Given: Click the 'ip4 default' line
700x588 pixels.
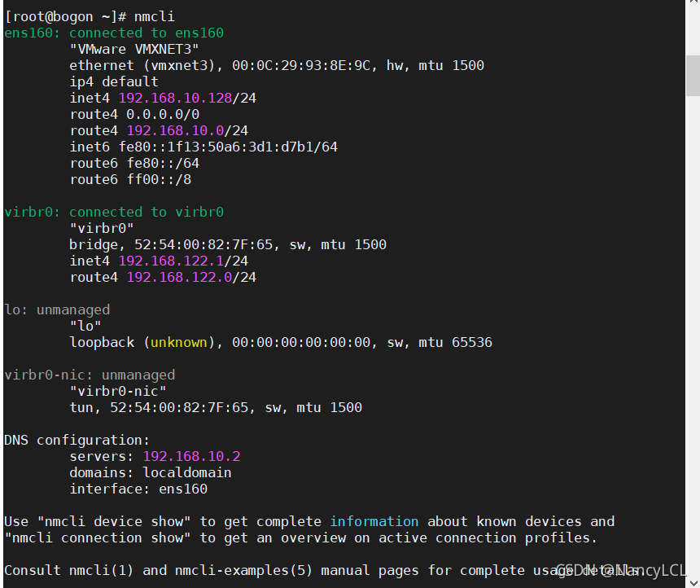Looking at the screenshot, I should pyautogui.click(x=114, y=81).
